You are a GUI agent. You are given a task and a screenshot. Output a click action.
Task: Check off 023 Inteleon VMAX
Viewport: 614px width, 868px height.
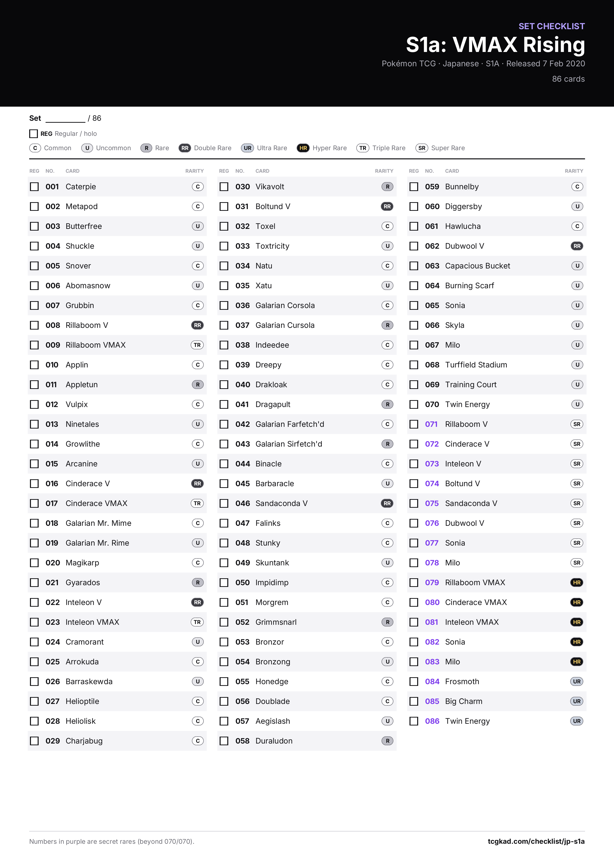pos(34,622)
